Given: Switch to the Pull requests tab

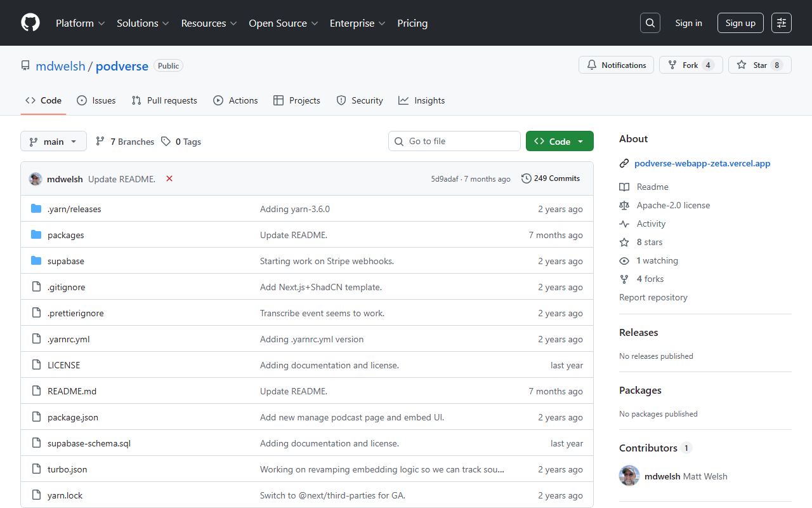Looking at the screenshot, I should tap(164, 100).
